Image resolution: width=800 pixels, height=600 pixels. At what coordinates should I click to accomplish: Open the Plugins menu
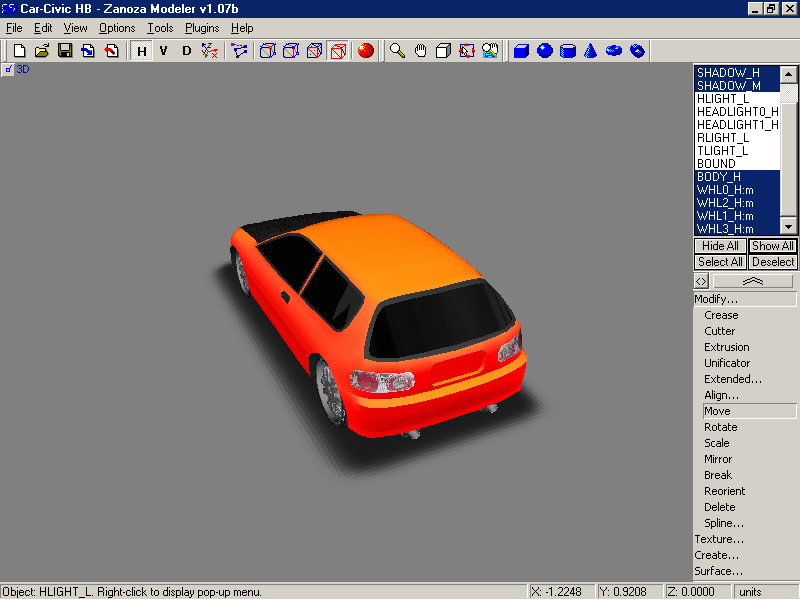tap(202, 28)
